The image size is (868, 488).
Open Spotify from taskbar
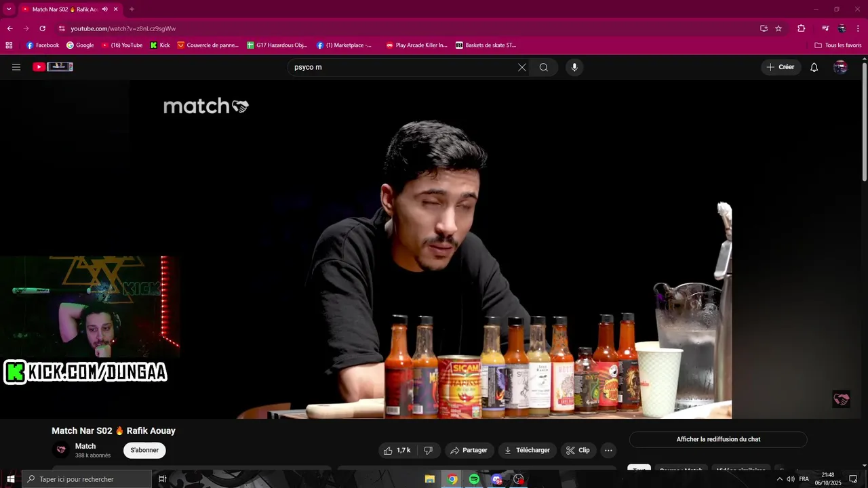click(x=474, y=479)
